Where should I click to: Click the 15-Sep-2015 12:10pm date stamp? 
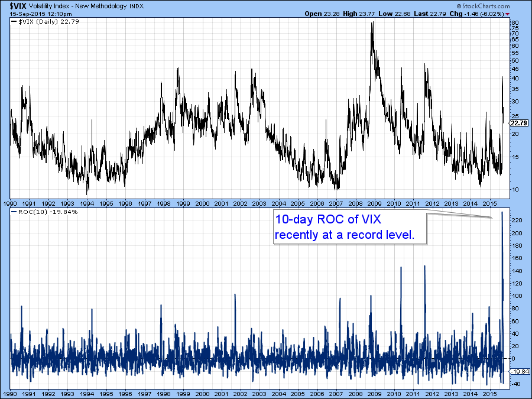pos(36,14)
